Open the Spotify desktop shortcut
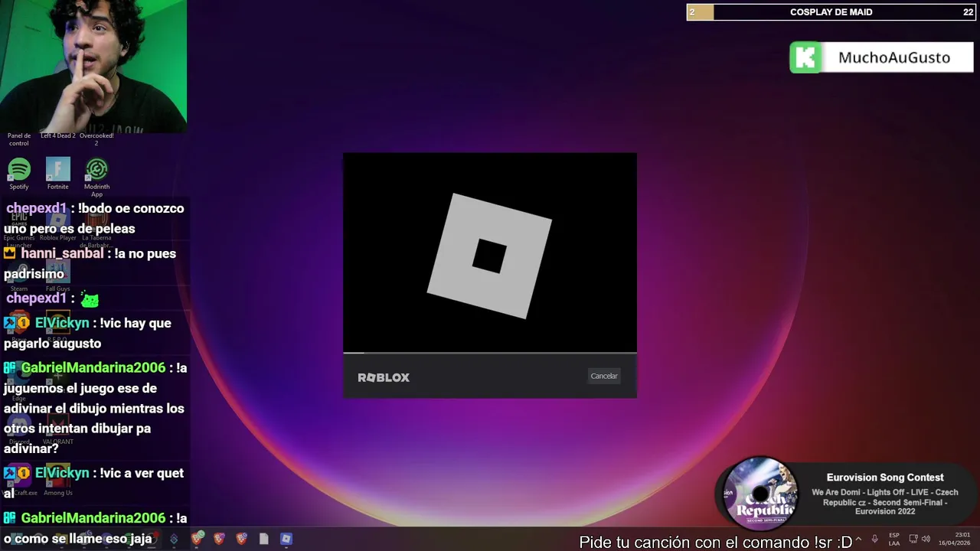Image resolution: width=980 pixels, height=551 pixels. click(x=19, y=174)
